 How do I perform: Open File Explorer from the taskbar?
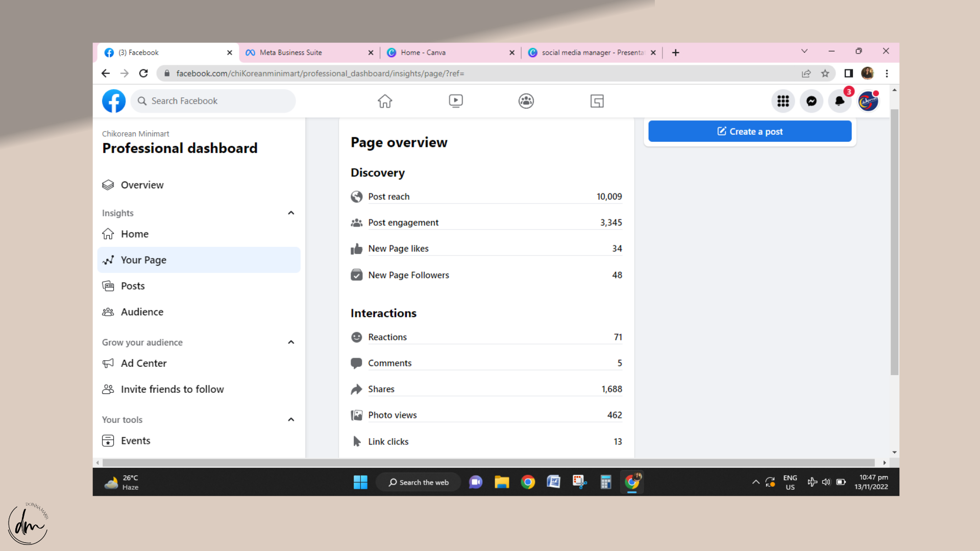click(x=502, y=482)
